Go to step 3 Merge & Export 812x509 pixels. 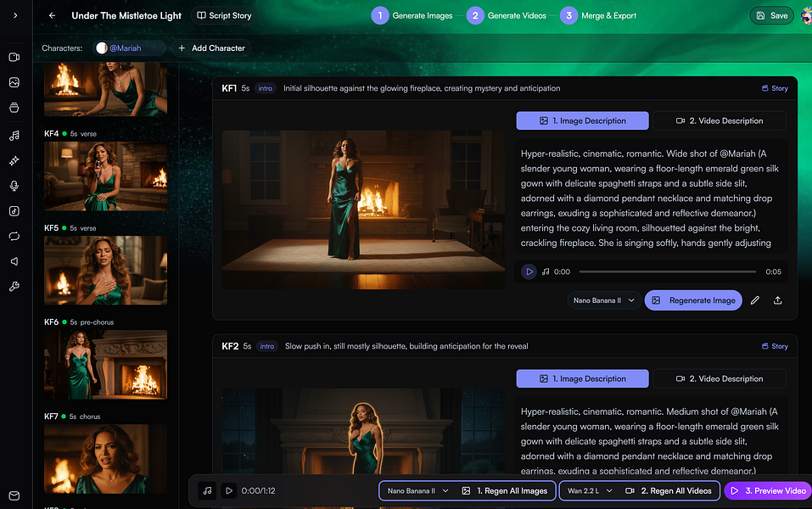[598, 15]
